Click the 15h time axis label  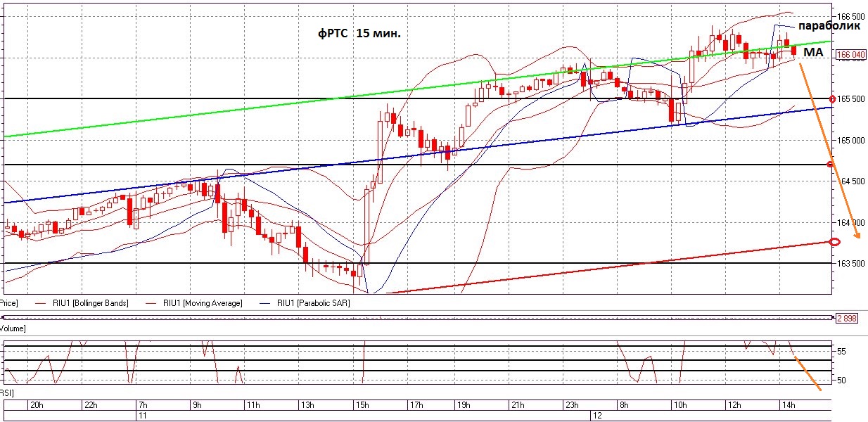tap(362, 404)
